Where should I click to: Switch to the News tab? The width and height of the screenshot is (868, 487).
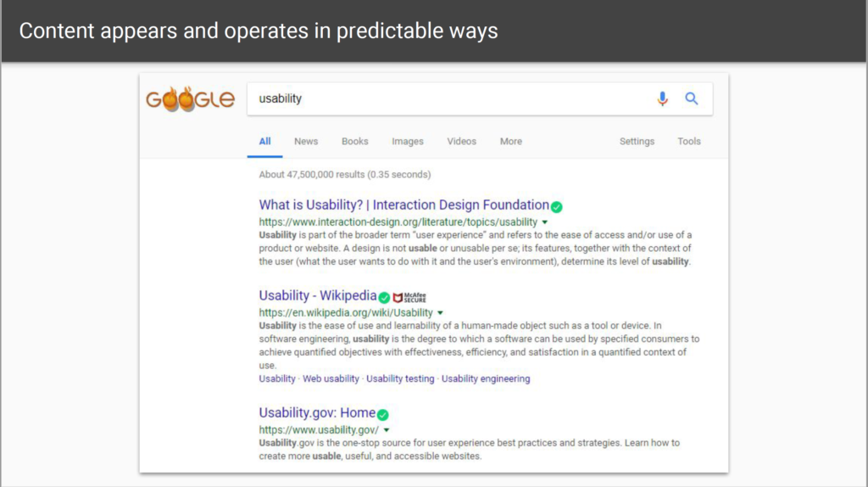[306, 142]
